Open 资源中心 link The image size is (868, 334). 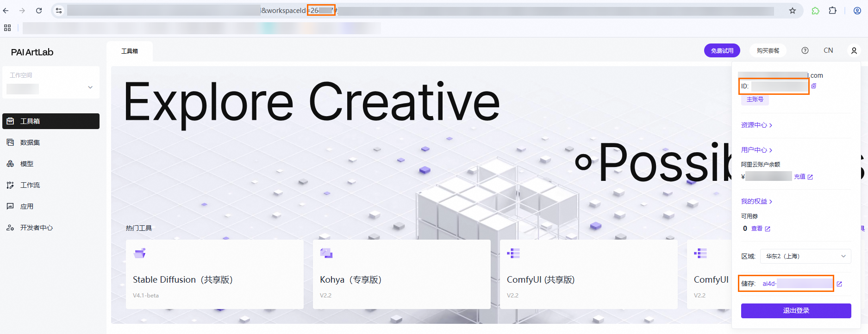coord(756,125)
